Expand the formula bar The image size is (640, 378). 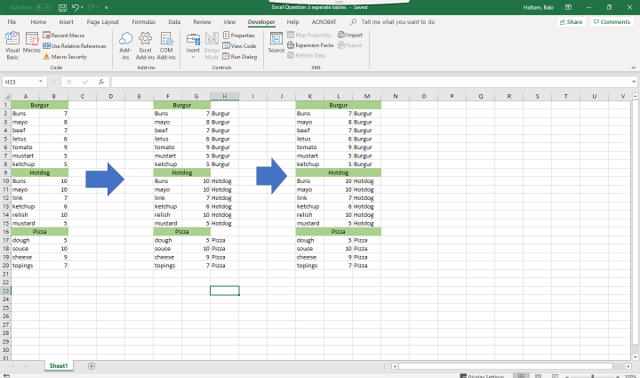coord(633,82)
